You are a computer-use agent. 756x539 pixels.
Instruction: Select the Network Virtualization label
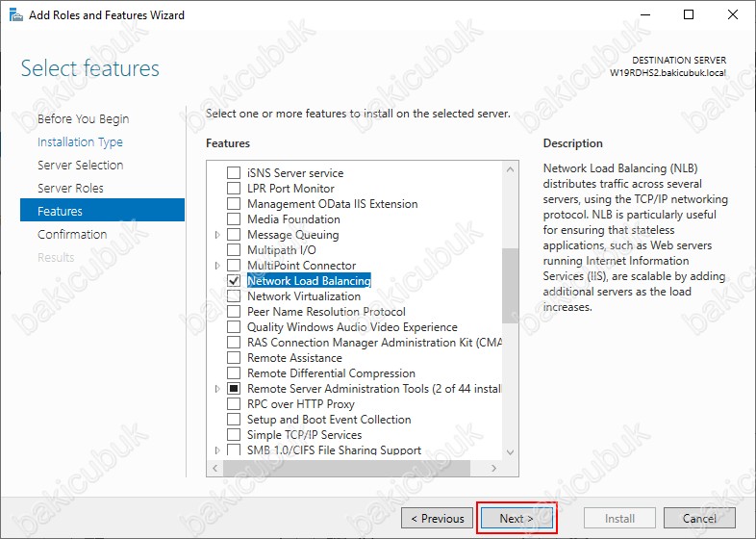pos(304,296)
